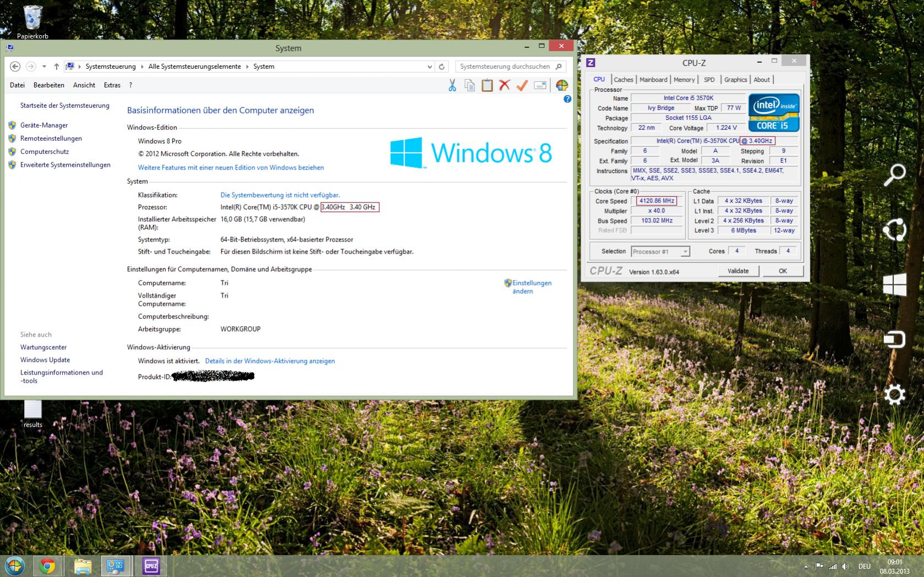Open the Papierkorb recycle bin icon

(x=32, y=22)
